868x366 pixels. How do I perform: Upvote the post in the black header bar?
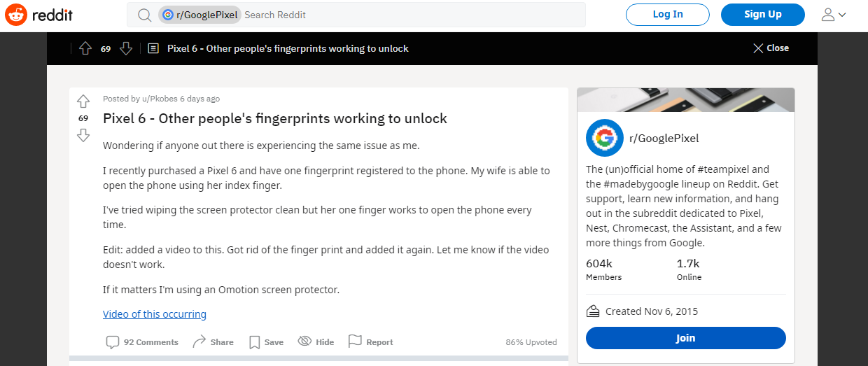[85, 48]
